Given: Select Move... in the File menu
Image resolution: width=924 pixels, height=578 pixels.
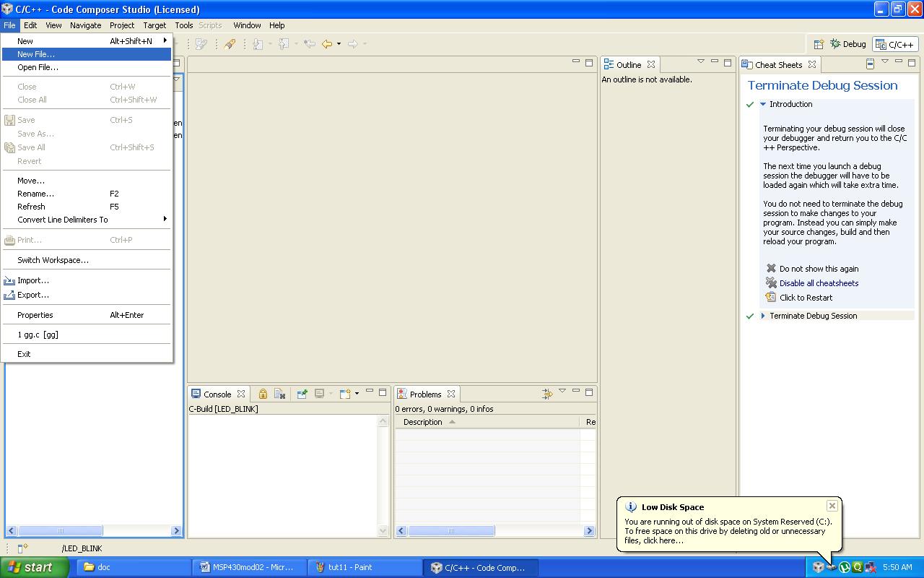Looking at the screenshot, I should coord(86,181).
